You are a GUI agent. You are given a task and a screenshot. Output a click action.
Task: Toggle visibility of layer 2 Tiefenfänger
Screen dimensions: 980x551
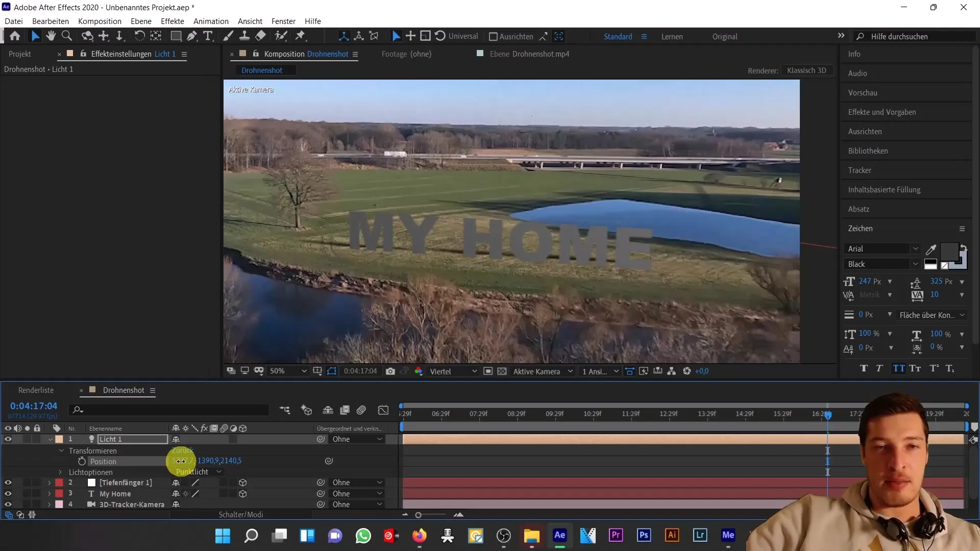[8, 482]
